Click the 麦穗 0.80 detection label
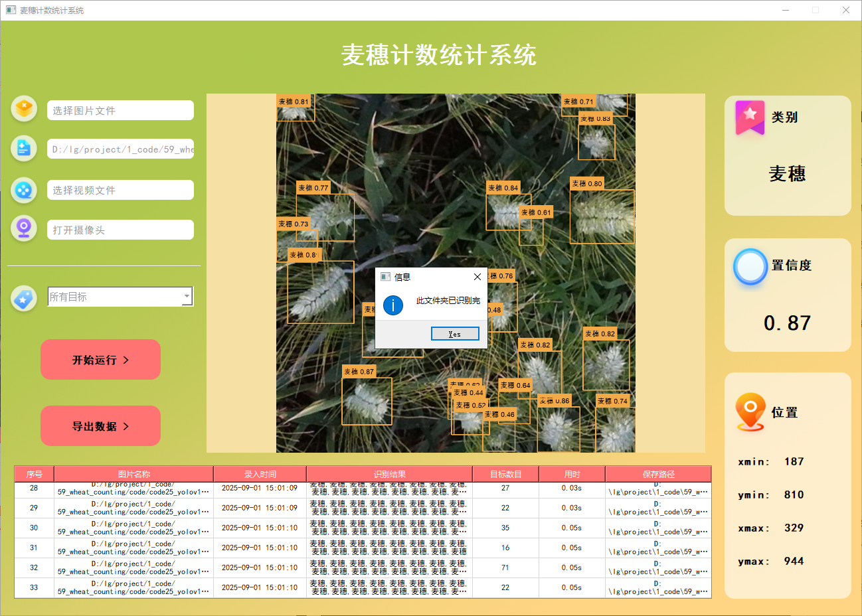This screenshot has width=862, height=616. tap(587, 184)
